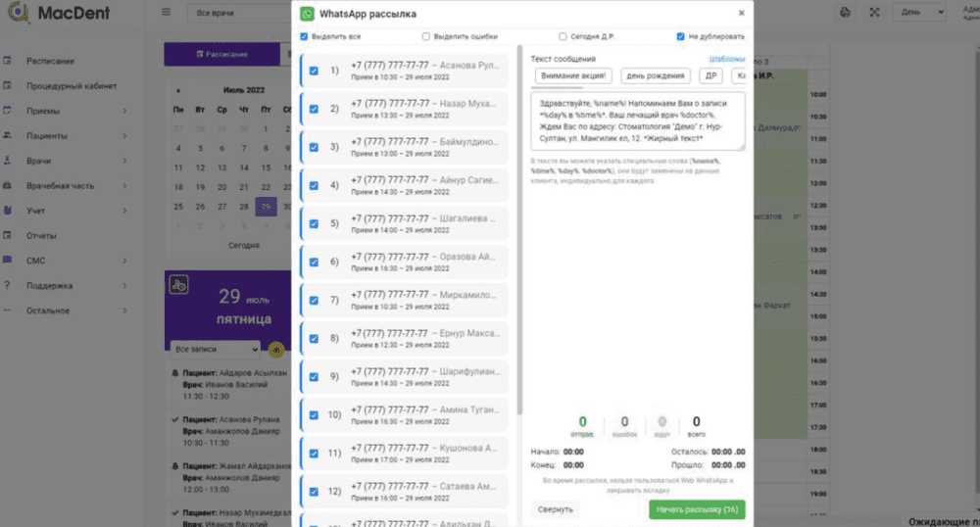Viewport: 980px width, 527px height.
Task: Check the Сегодня Д.Р. checkbox
Action: tap(563, 37)
